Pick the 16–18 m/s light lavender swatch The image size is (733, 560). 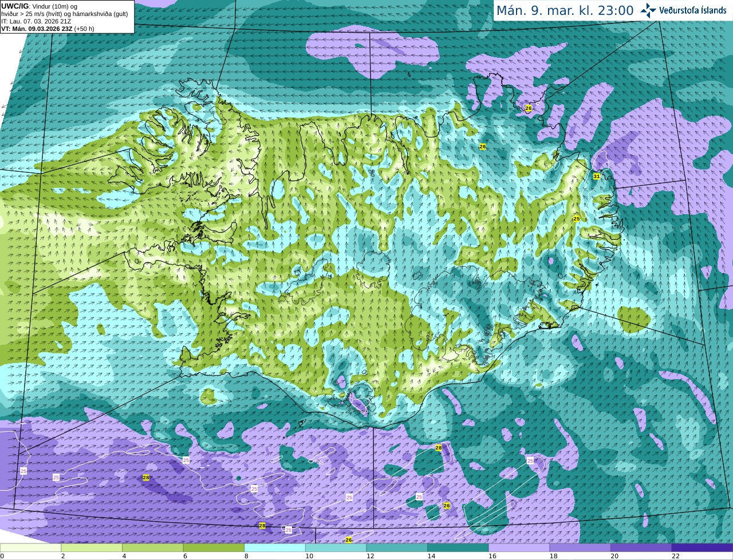coord(519,547)
